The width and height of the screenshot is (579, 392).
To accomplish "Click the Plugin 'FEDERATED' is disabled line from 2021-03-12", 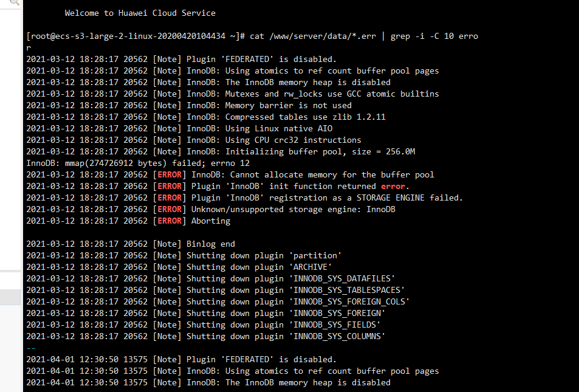I will (181, 59).
